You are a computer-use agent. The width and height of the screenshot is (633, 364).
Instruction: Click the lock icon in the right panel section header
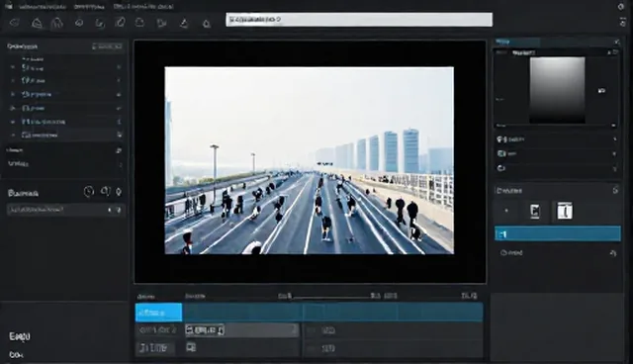pyautogui.click(x=615, y=190)
